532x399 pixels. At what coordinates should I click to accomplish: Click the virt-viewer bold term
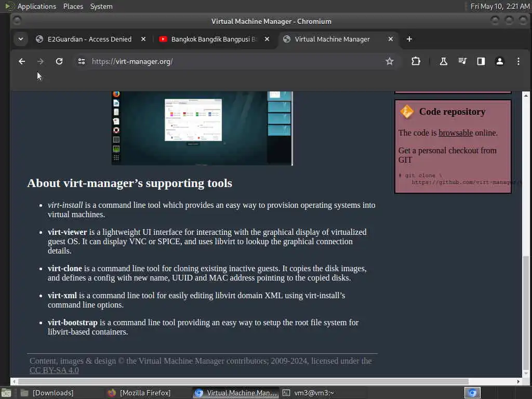[67, 232]
